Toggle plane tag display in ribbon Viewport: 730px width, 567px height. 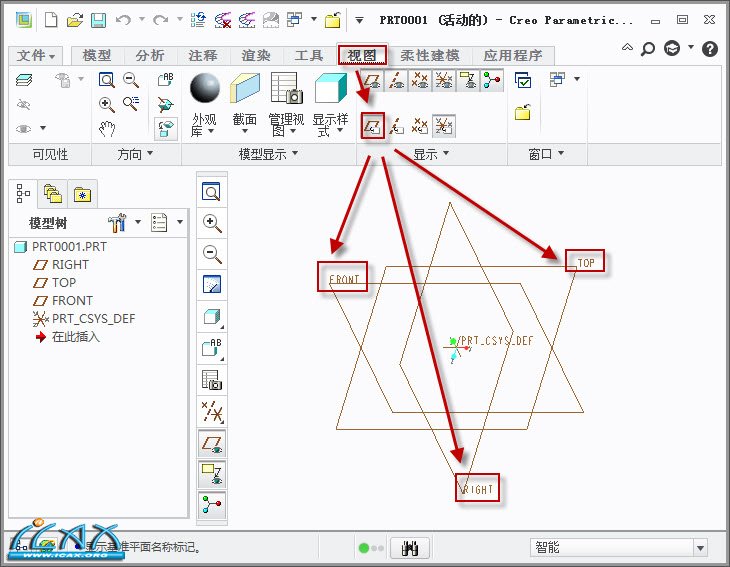[373, 126]
